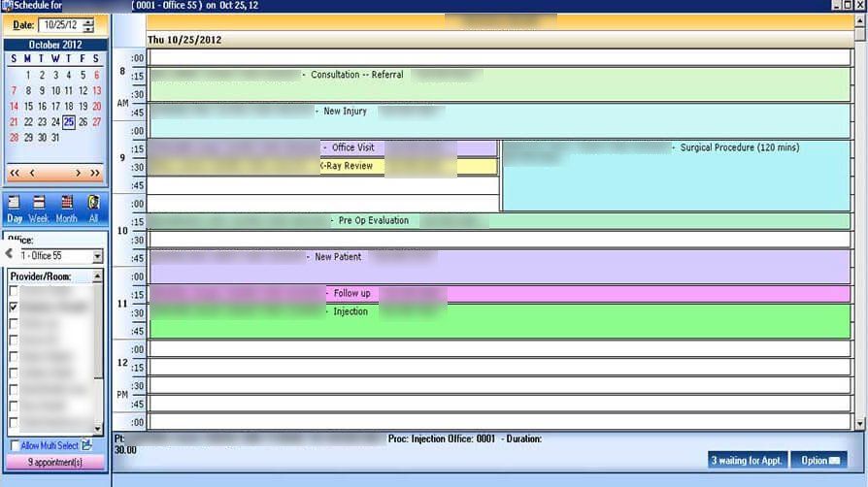Open the Office 55 dropdown
868x487 pixels.
97,256
